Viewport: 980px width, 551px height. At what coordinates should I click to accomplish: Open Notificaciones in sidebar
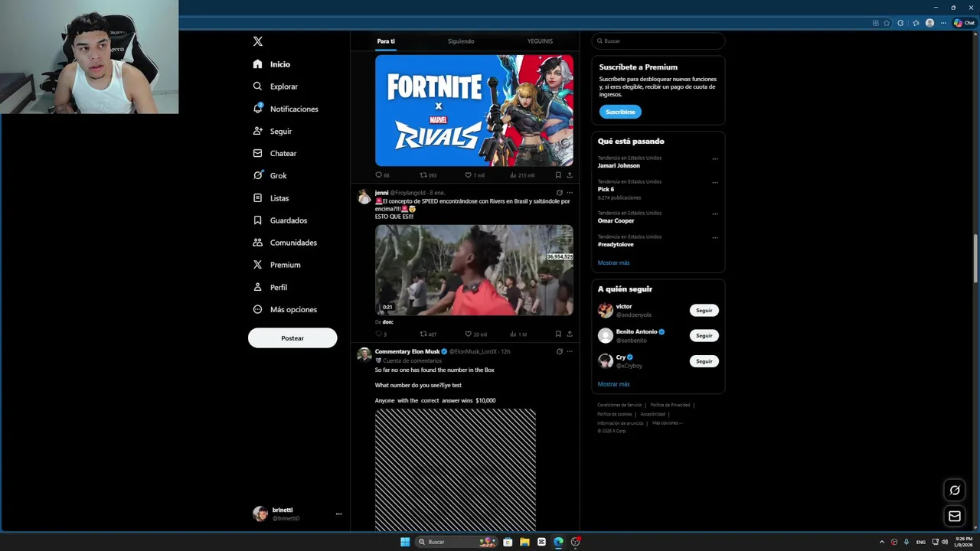tap(286, 109)
